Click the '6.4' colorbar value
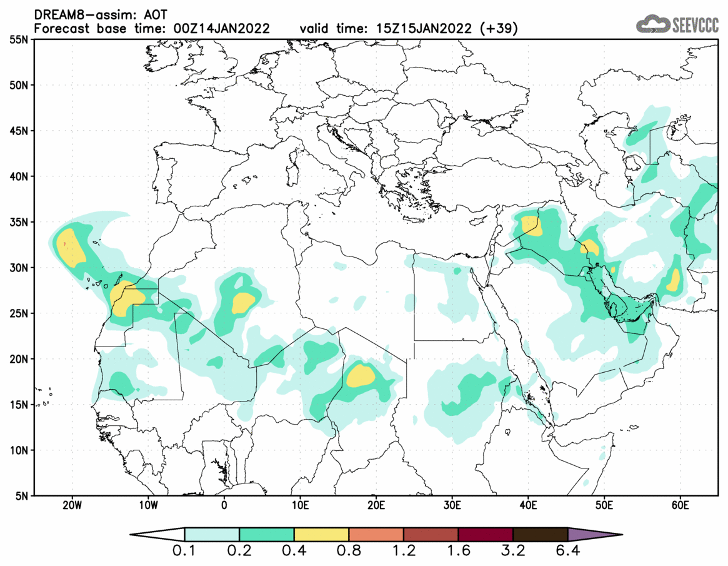 (x=568, y=551)
